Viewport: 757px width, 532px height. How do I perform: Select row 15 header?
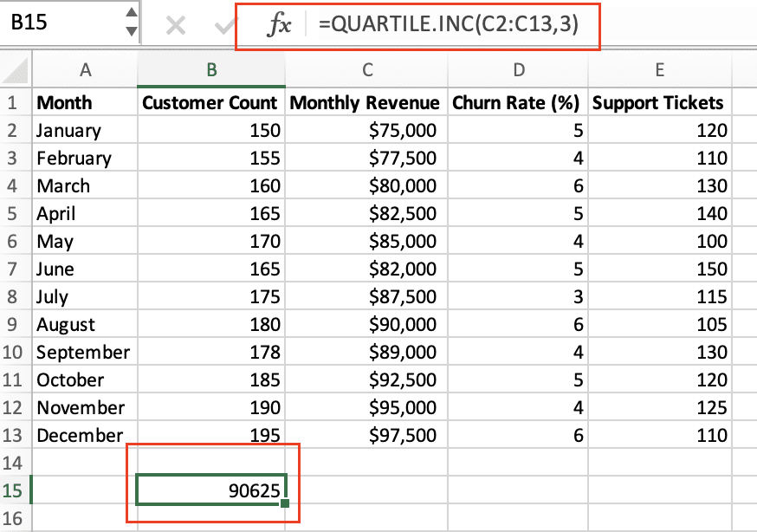click(x=16, y=490)
